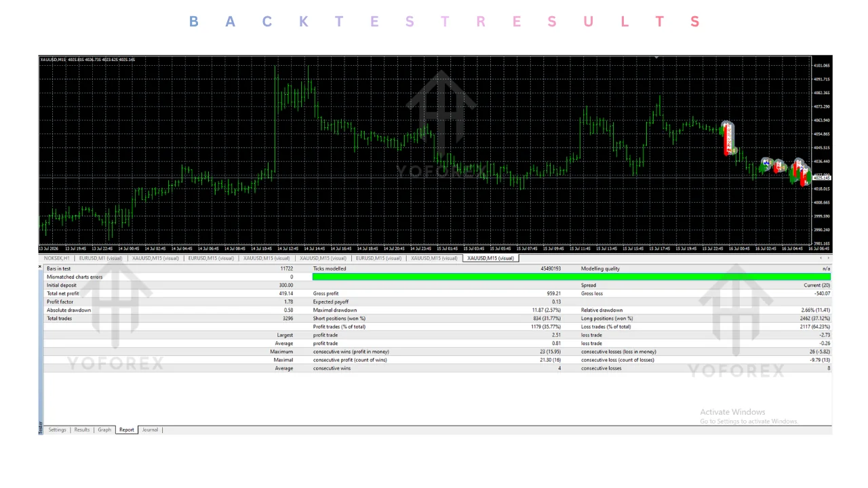The image size is (868, 488).
Task: Open the EURUSD,M1 (visual) chart tab
Action: point(100,258)
